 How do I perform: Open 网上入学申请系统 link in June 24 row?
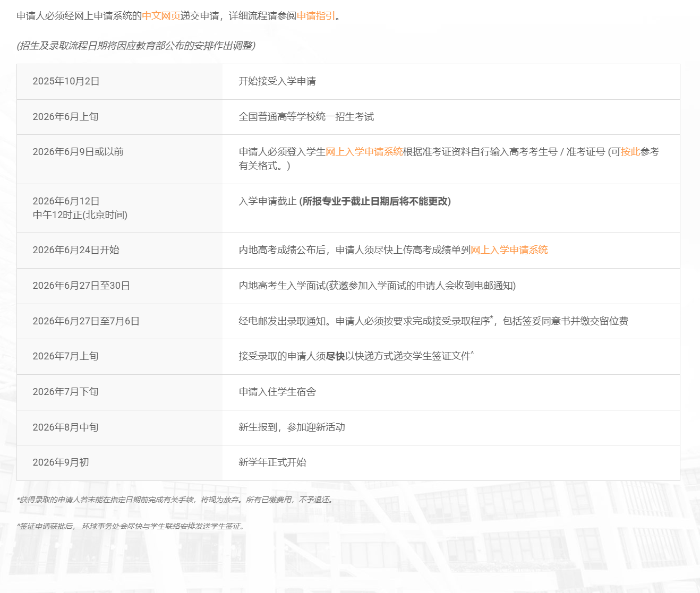[x=509, y=250]
